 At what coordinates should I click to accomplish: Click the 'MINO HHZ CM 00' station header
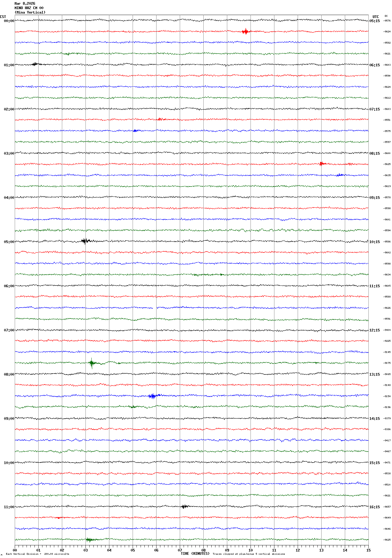pyautogui.click(x=29, y=8)
